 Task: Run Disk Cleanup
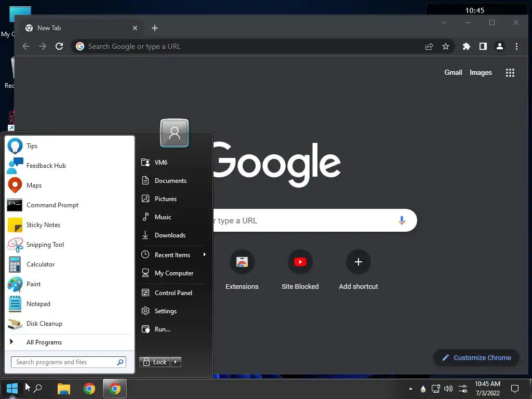coord(70,323)
